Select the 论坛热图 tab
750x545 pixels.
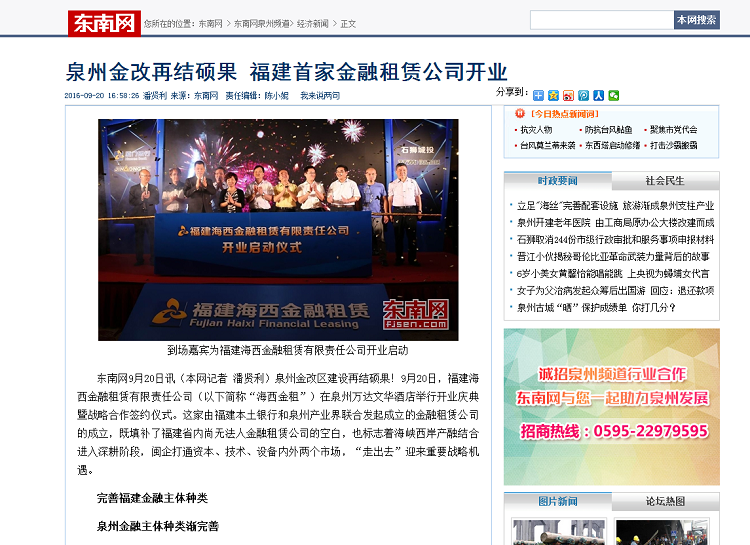[665, 501]
